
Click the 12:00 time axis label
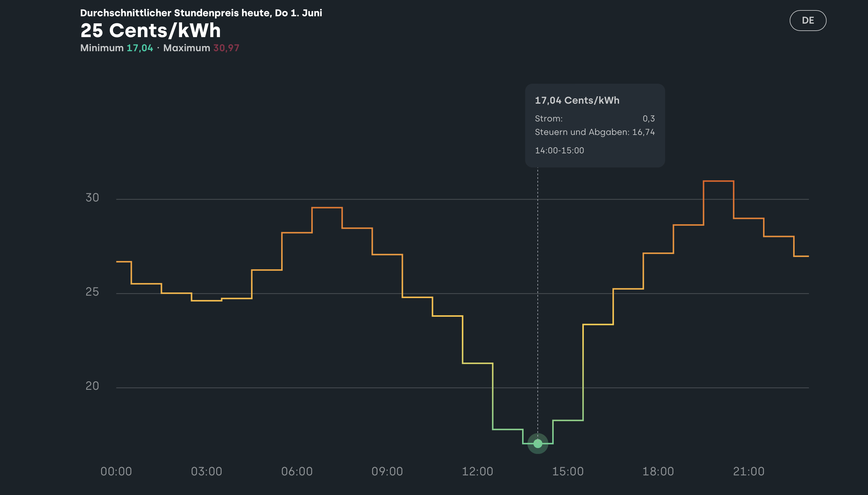pos(477,471)
